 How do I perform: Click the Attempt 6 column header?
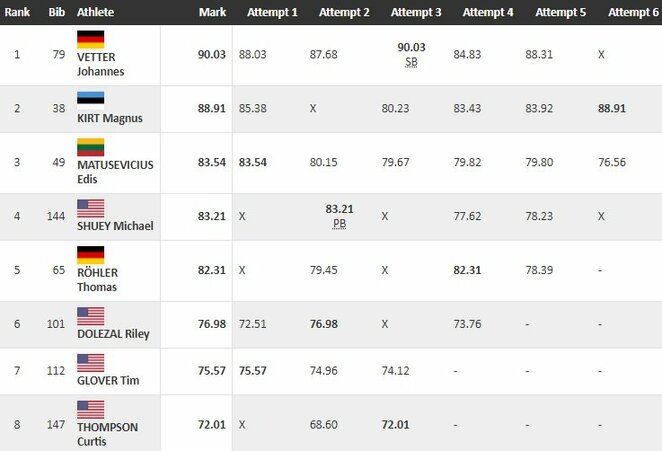[633, 12]
